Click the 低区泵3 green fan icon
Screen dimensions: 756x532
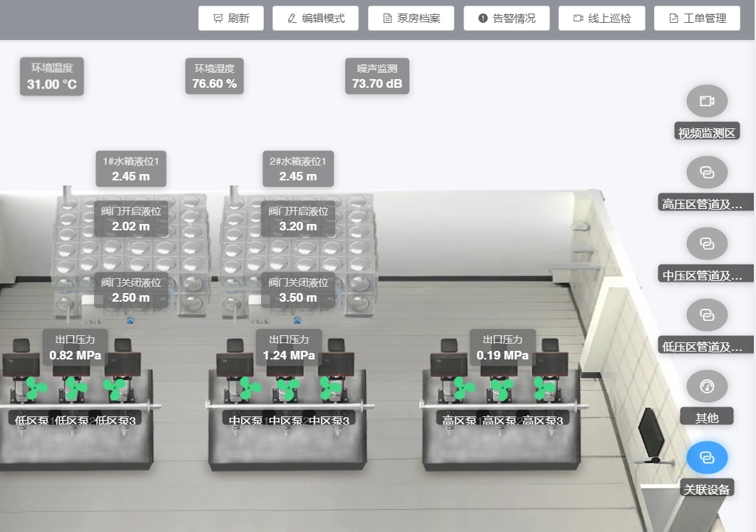point(114,389)
